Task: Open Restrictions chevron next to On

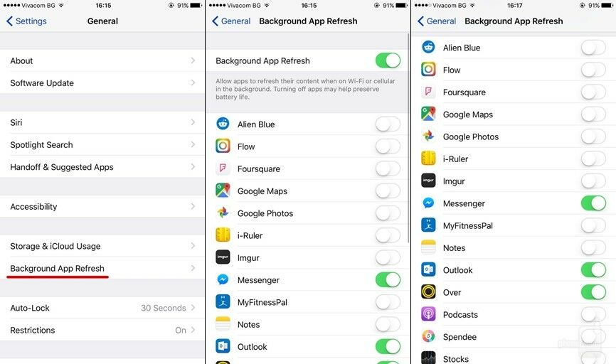Action: pyautogui.click(x=193, y=330)
